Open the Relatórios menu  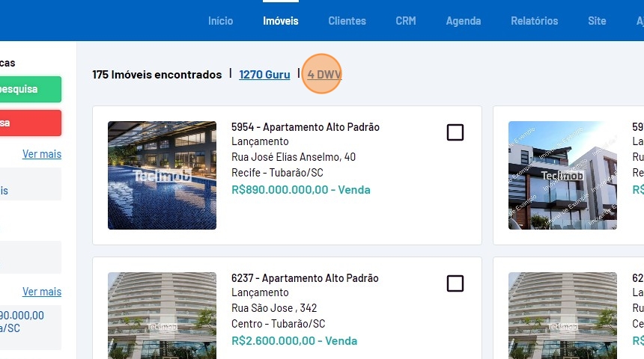534,21
